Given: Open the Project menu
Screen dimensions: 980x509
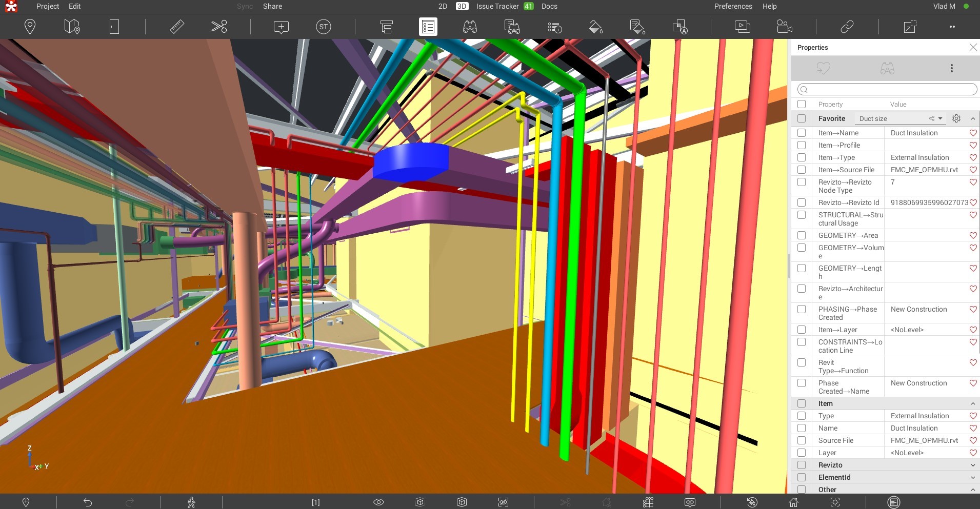Looking at the screenshot, I should point(47,6).
